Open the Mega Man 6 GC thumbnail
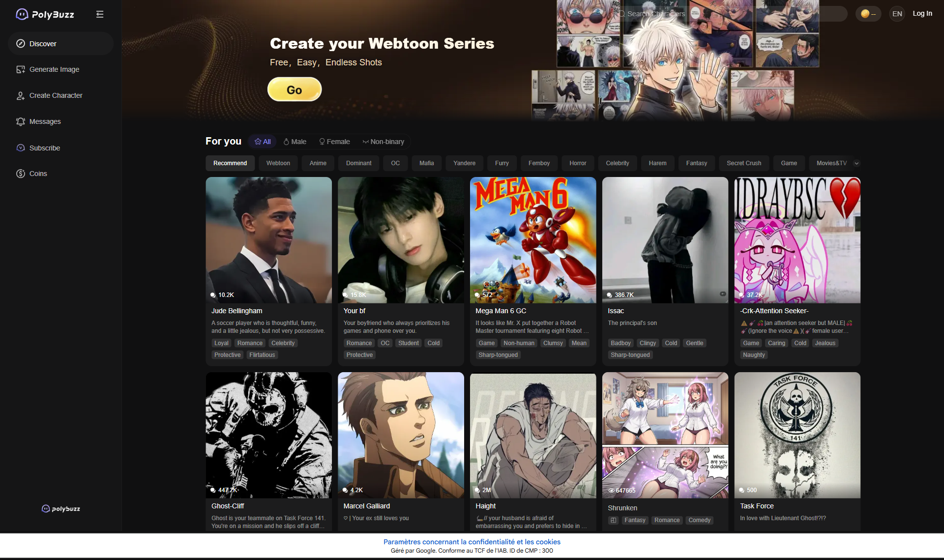 click(533, 240)
